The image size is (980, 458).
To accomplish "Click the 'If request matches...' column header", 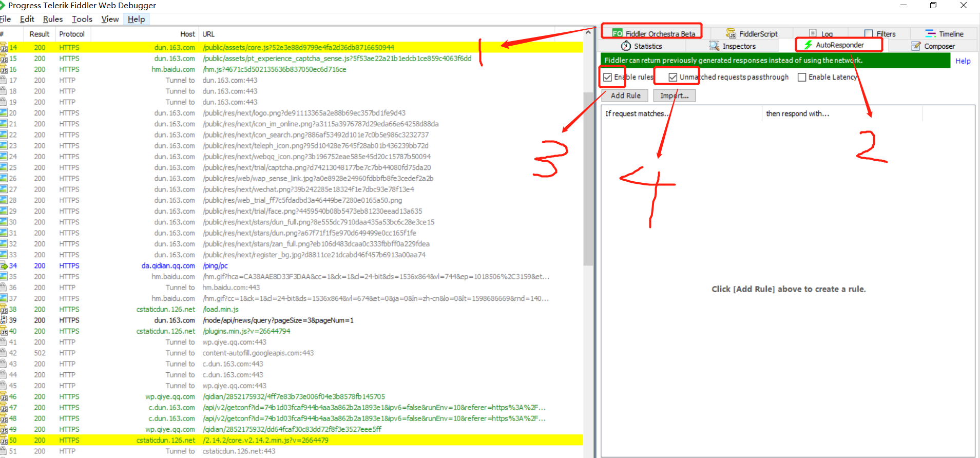I will coord(682,113).
